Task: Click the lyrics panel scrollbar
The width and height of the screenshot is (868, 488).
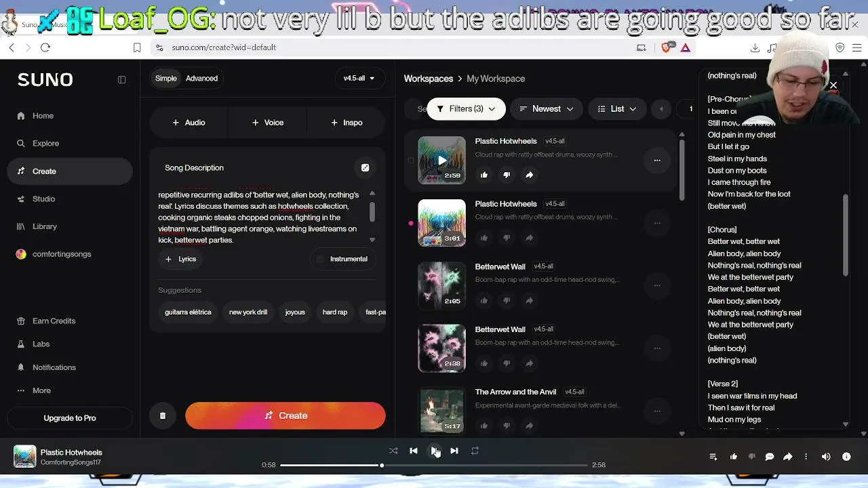Action: [846, 235]
